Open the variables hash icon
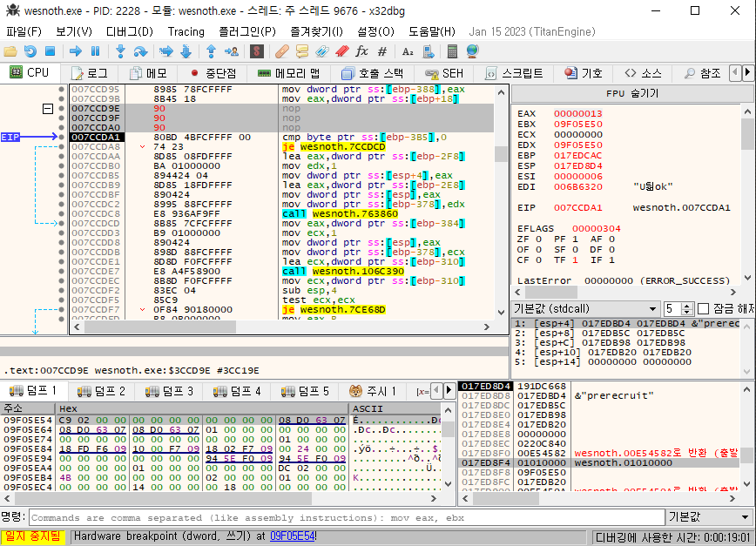The height and width of the screenshot is (546, 756). tap(381, 51)
